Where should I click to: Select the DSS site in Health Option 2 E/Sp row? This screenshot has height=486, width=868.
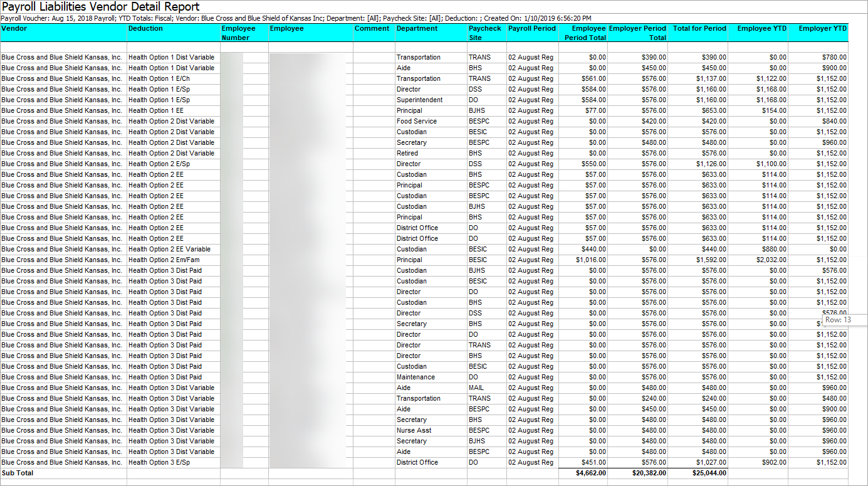(475, 164)
